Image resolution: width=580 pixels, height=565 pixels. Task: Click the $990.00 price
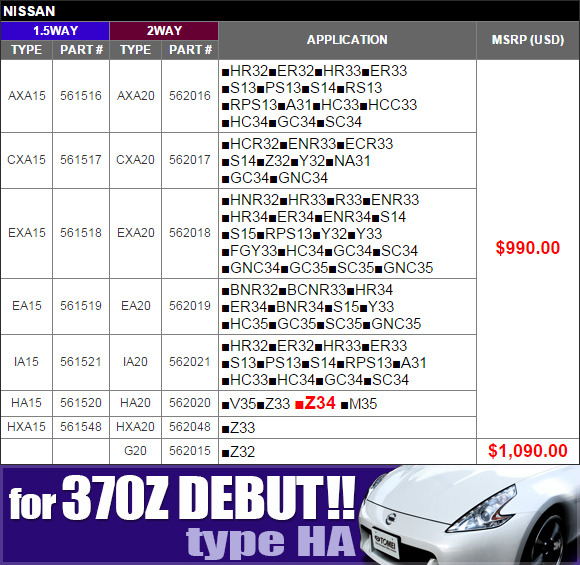(528, 248)
